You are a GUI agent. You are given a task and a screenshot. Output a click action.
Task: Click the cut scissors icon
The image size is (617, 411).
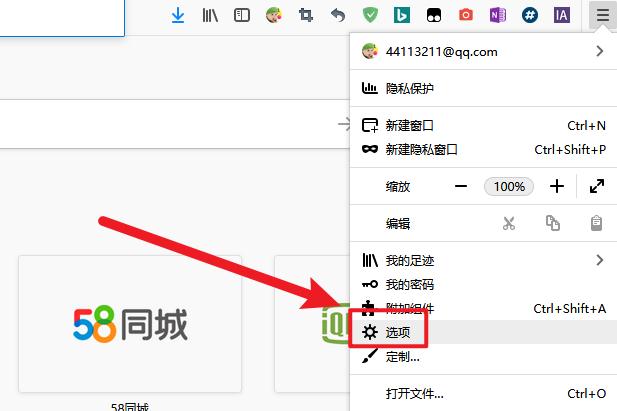(509, 223)
